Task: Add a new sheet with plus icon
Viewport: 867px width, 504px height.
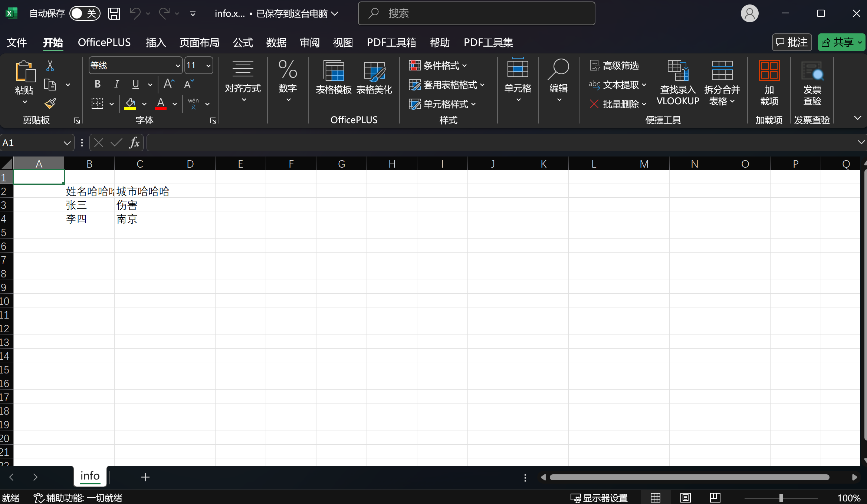Action: pyautogui.click(x=145, y=477)
